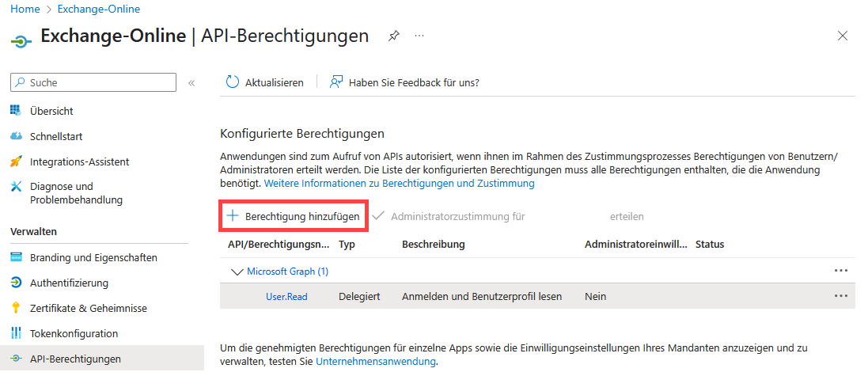The width and height of the screenshot is (868, 376).
Task: Open Übersicht from the sidebar
Action: [x=51, y=112]
